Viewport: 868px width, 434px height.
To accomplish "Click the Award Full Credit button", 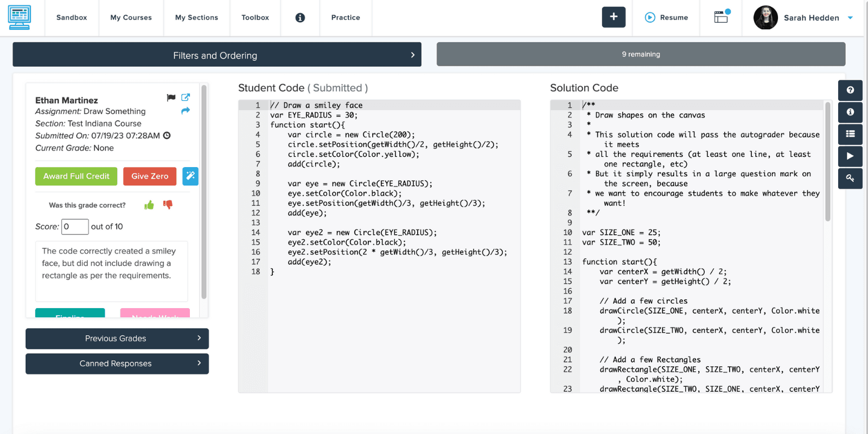I will click(x=76, y=176).
